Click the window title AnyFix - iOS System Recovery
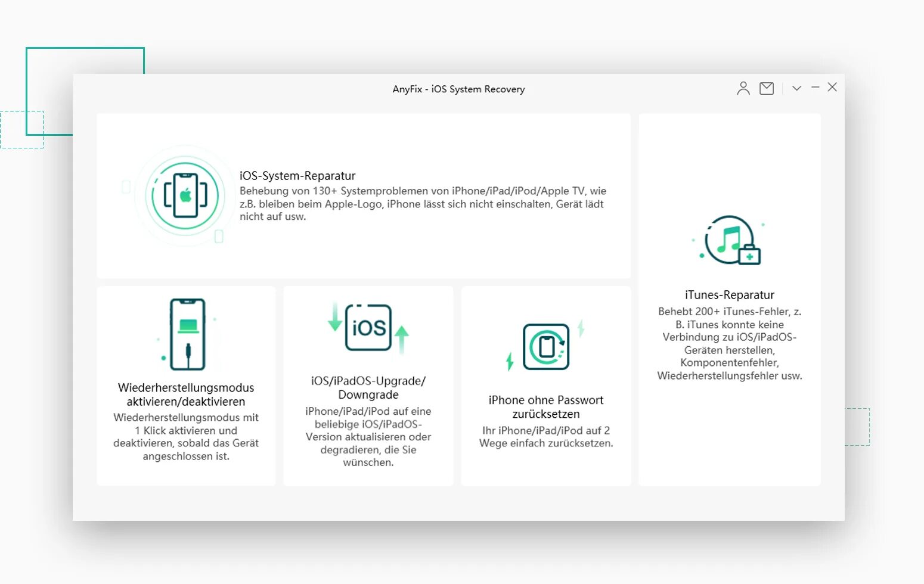This screenshot has height=584, width=924. (x=458, y=89)
